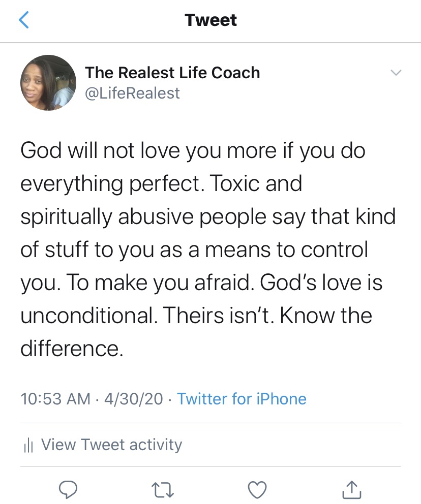Image resolution: width=421 pixels, height=504 pixels.
Task: Click the name The Realest Life Coach
Action: pos(172,73)
